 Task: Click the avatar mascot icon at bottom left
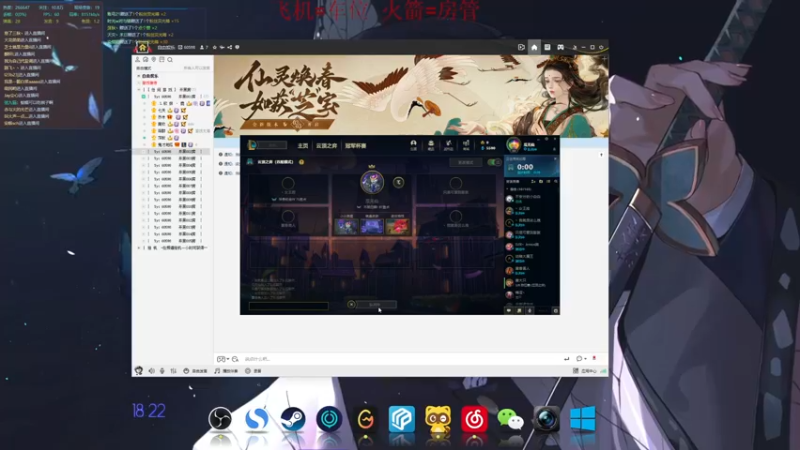coord(139,370)
